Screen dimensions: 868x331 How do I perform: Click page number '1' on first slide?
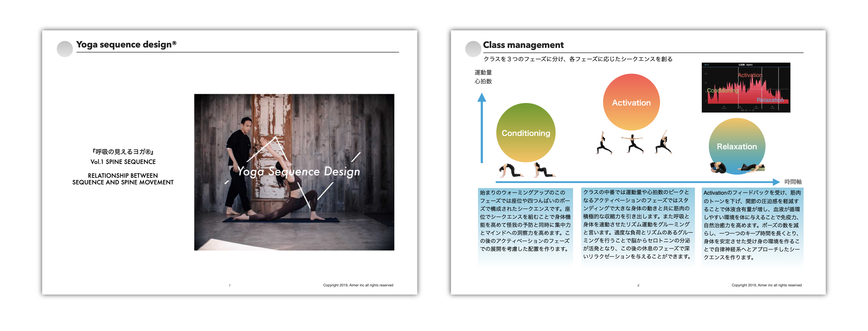coord(230,285)
